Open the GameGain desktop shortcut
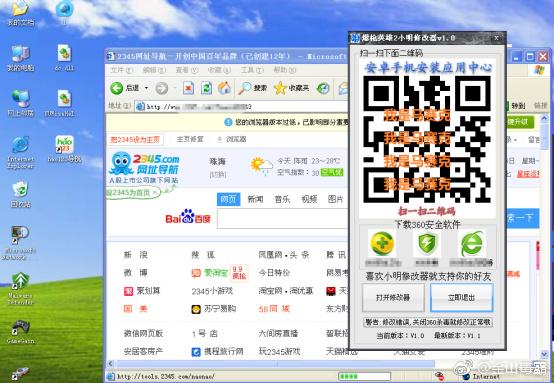The image size is (554, 383). pyautogui.click(x=20, y=331)
